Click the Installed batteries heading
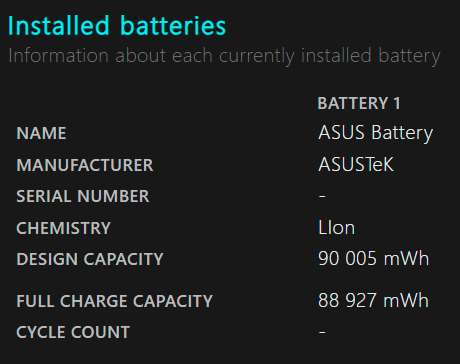 [117, 26]
